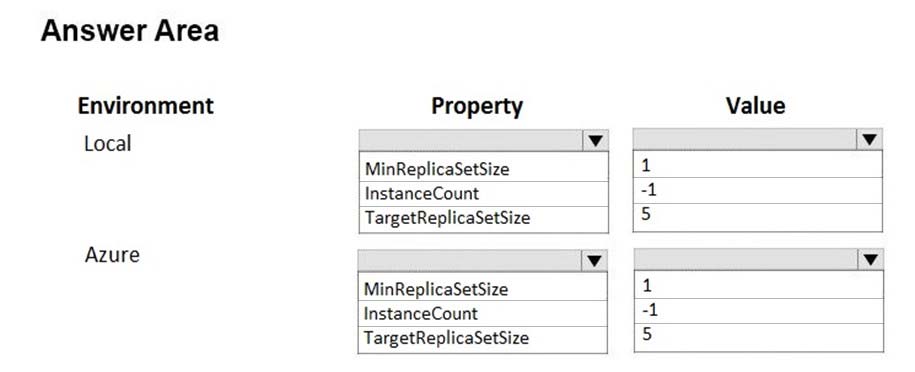Image resolution: width=915 pixels, height=372 pixels.
Task: Choose value -1 for Azure environment
Action: 759,310
